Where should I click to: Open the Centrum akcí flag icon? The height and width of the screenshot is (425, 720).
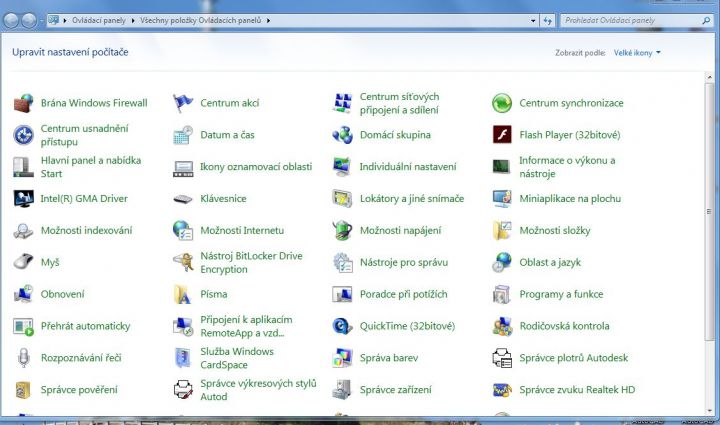click(x=183, y=103)
